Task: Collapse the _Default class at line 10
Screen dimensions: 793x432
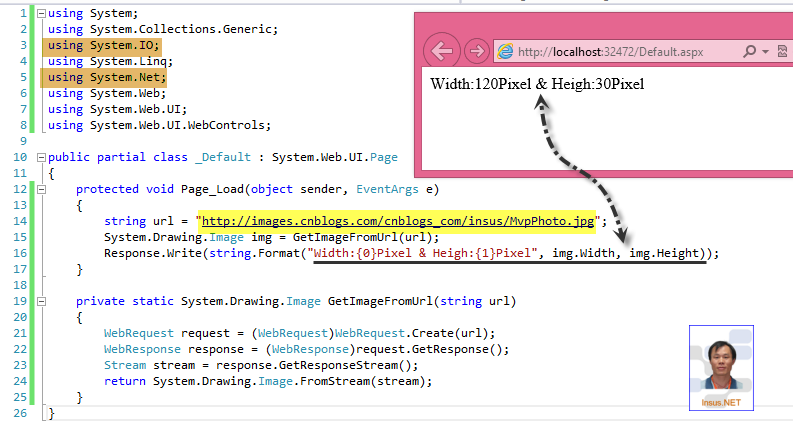Action: [41, 157]
